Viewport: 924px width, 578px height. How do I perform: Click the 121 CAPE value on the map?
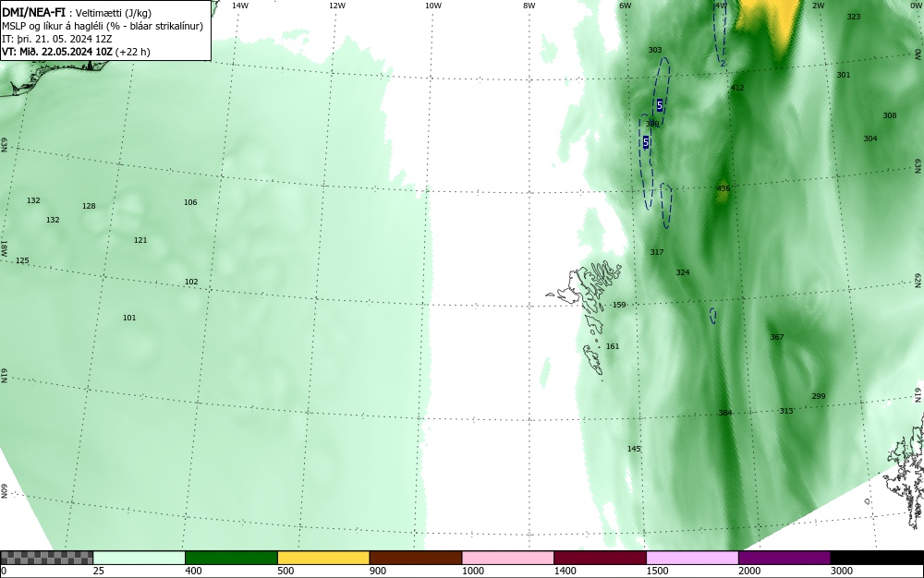tap(140, 240)
